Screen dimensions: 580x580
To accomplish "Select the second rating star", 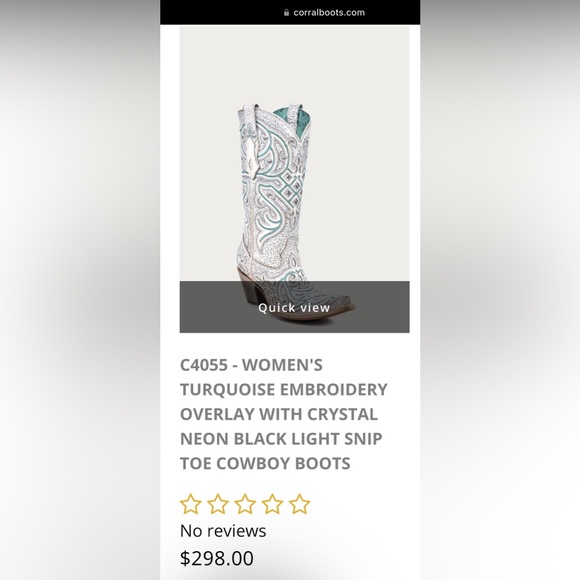I will pos(218,504).
